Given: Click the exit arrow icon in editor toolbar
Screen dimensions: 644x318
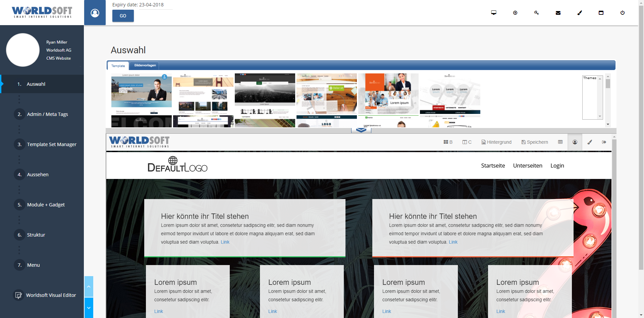Looking at the screenshot, I should point(604,142).
